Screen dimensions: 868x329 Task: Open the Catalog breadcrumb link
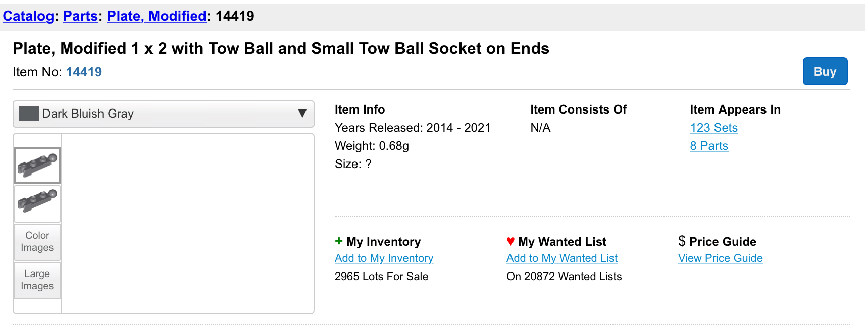(x=28, y=16)
